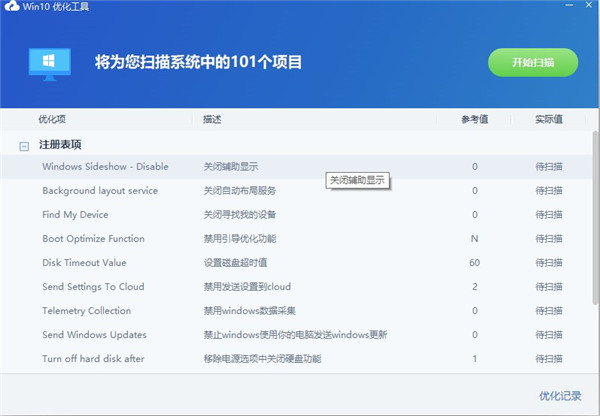The height and width of the screenshot is (416, 600).
Task: Click the vertical scrollbar of the list
Action: pos(595,217)
